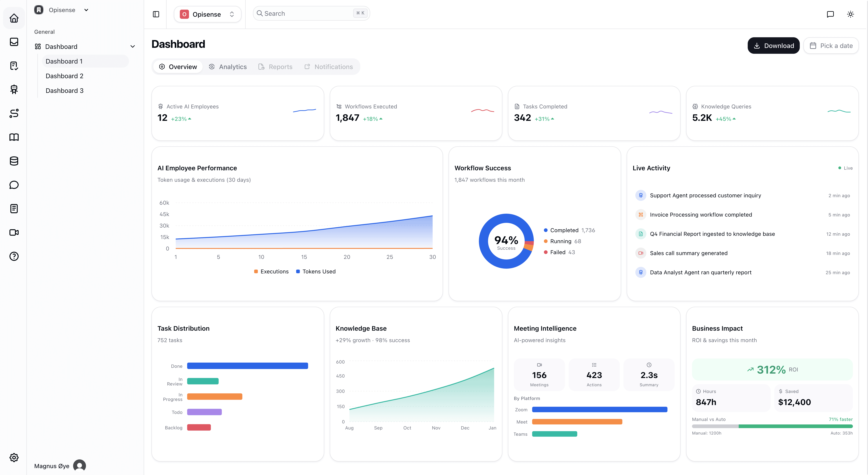Image resolution: width=868 pixels, height=475 pixels.
Task: Switch to the Analytics tab
Action: click(x=228, y=67)
